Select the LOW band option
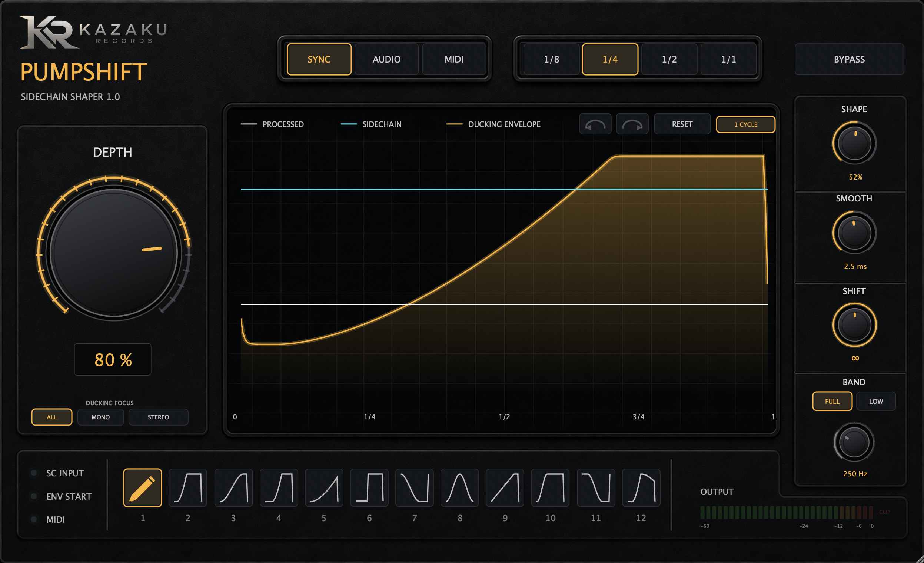 [876, 401]
